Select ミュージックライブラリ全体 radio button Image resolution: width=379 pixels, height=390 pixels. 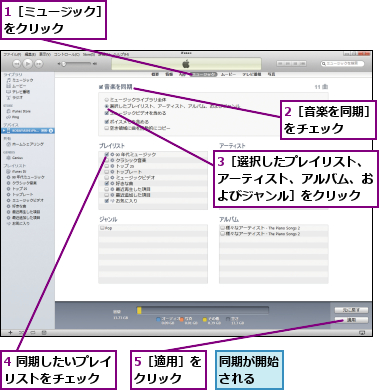(107, 100)
